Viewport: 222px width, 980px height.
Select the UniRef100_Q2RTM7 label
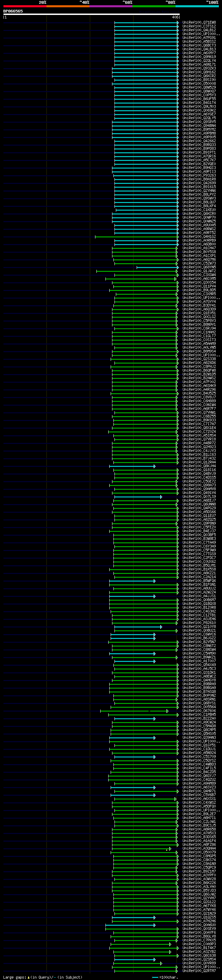point(199,971)
